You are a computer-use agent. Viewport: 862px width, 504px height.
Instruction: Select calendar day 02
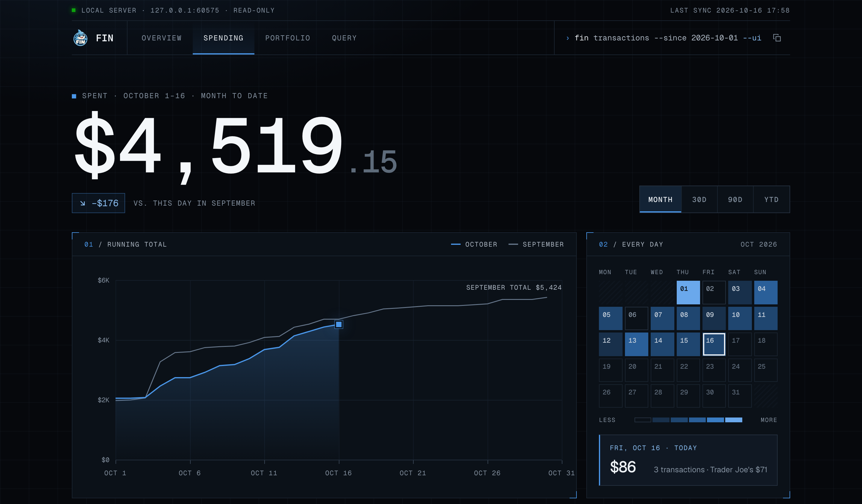(714, 292)
